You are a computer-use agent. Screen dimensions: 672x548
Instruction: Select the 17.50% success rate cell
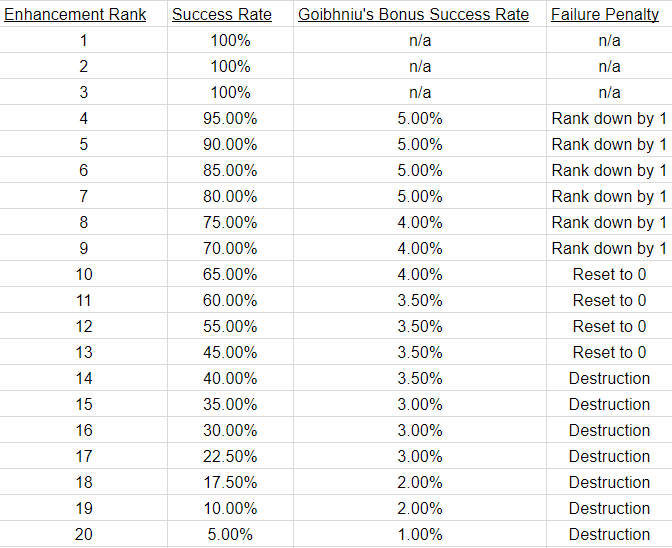(230, 482)
